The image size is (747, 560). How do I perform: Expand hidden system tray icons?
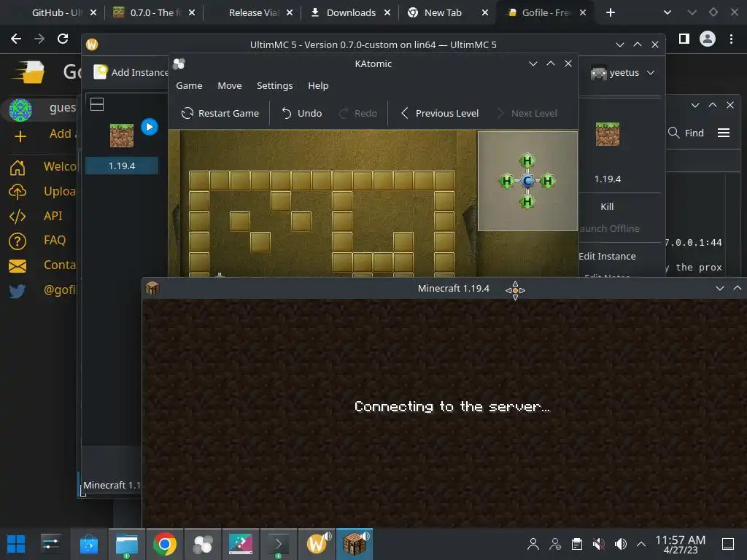(x=641, y=544)
